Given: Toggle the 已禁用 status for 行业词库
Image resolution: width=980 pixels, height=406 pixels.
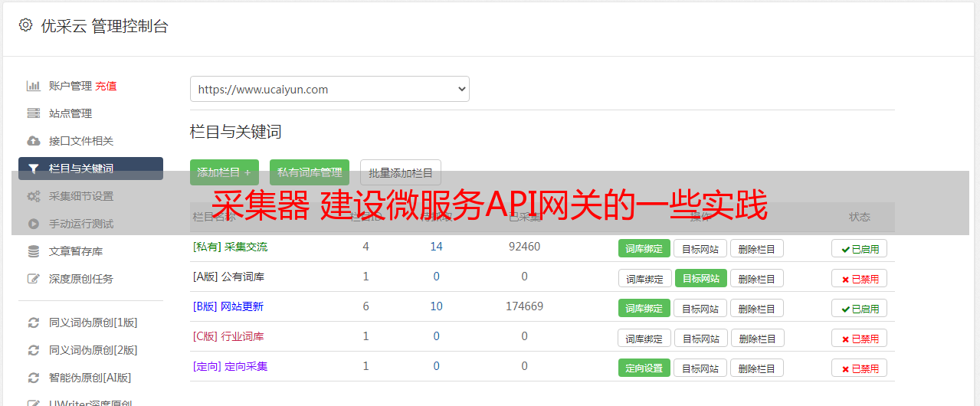Looking at the screenshot, I should (860, 338).
